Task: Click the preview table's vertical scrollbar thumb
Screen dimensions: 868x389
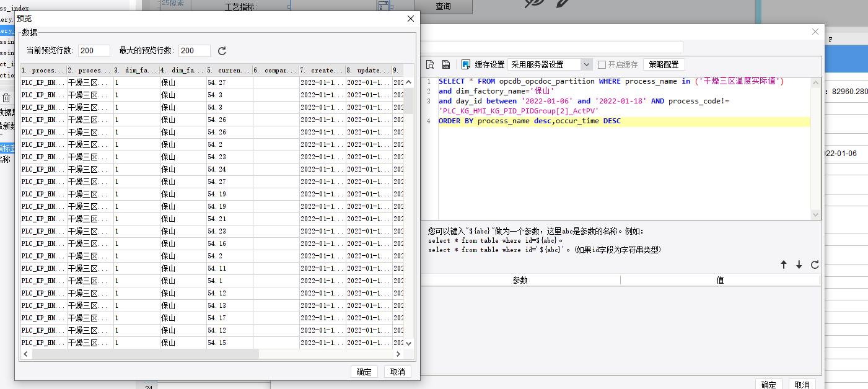Action: [x=408, y=100]
